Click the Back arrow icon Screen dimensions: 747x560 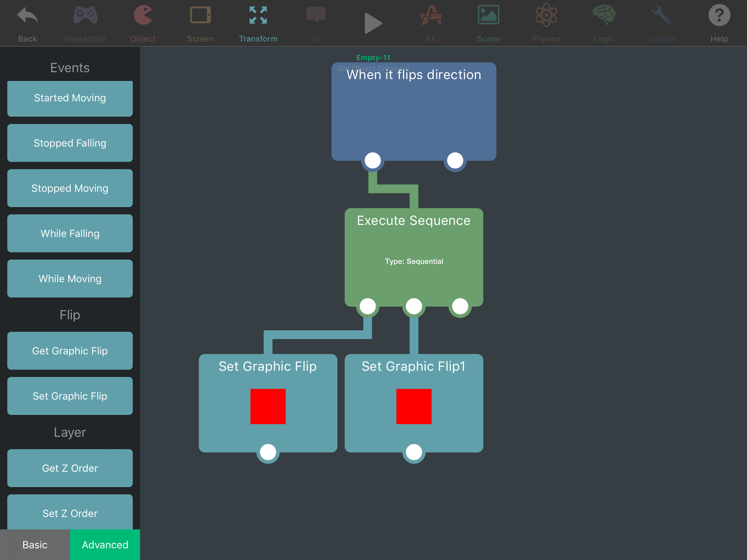[x=27, y=16]
